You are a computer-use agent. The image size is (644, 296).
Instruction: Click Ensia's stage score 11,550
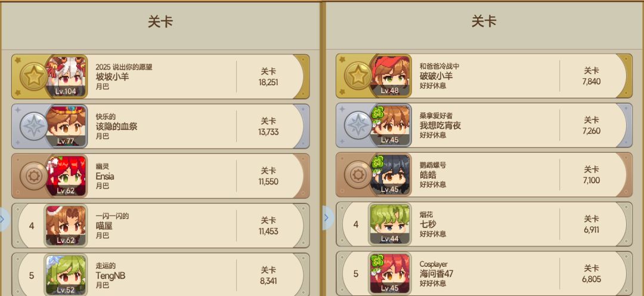[x=268, y=181]
